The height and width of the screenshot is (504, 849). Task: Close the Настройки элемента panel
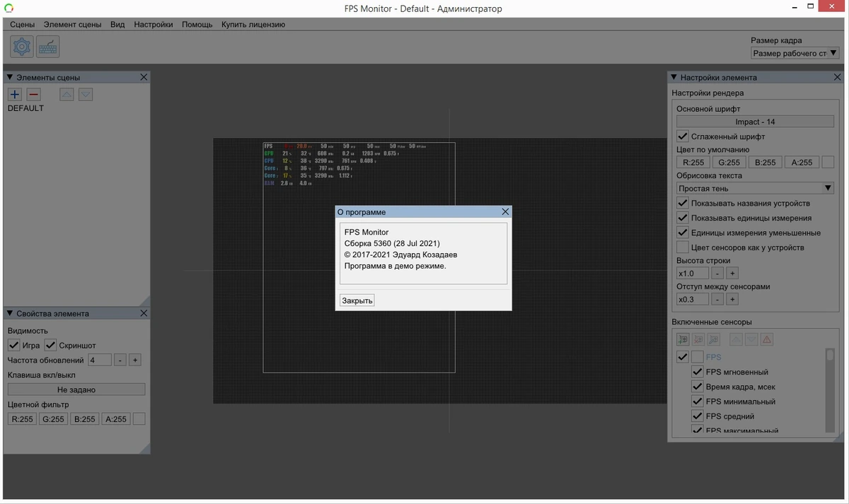838,77
